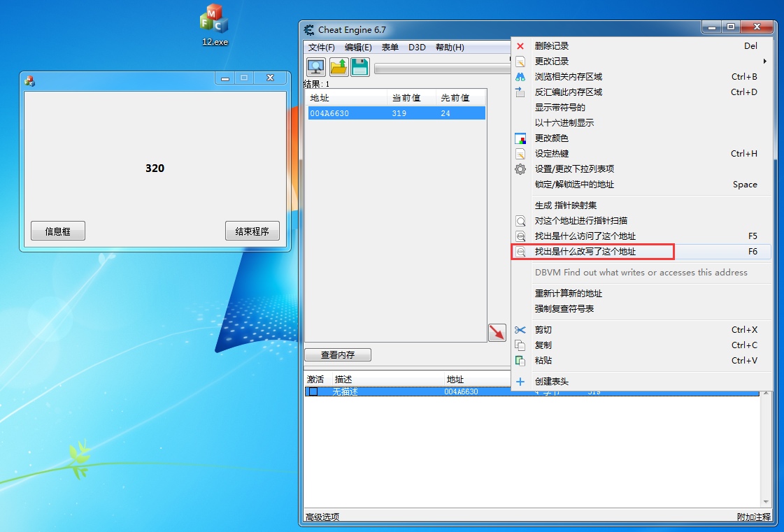Click the Cheat Engine title bar logo
The image size is (784, 532).
[310, 30]
